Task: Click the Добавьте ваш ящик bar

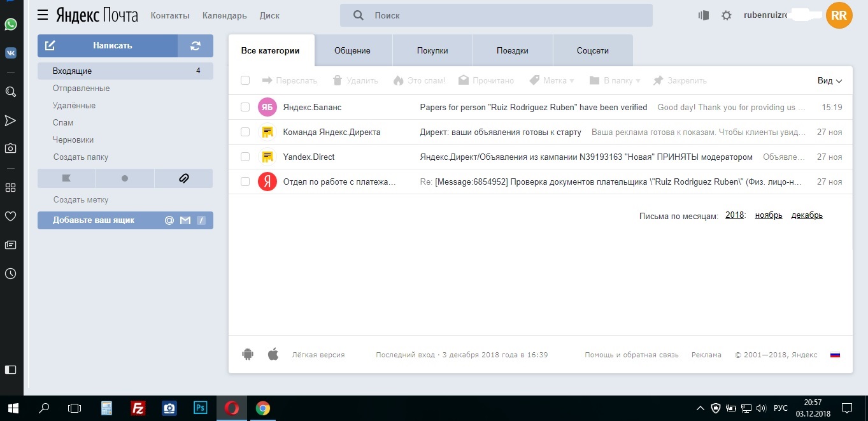Action: 125,220
